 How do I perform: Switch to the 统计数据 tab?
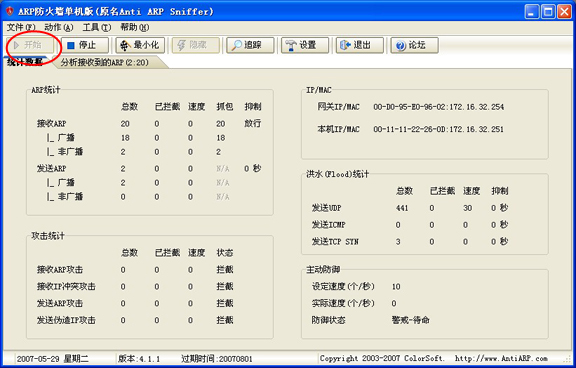pos(25,62)
